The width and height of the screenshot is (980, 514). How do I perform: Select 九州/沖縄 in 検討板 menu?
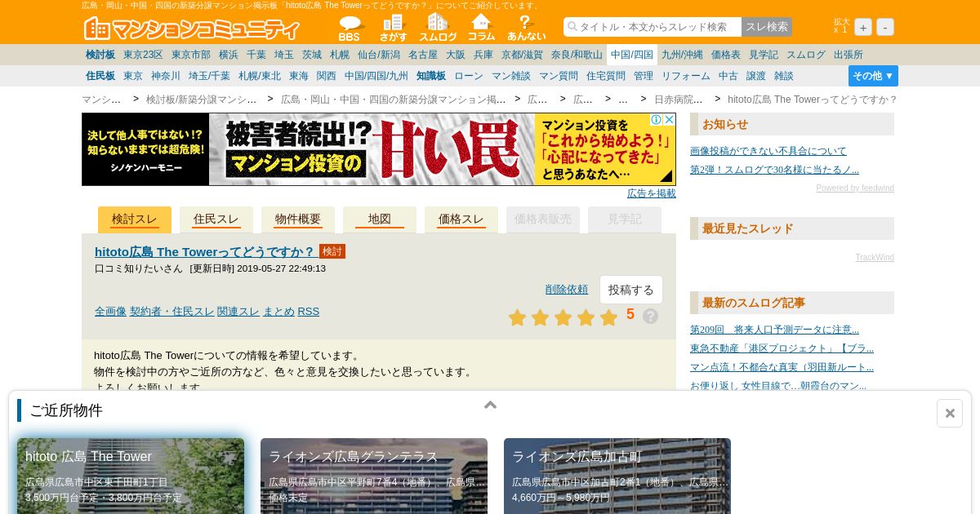click(x=682, y=55)
